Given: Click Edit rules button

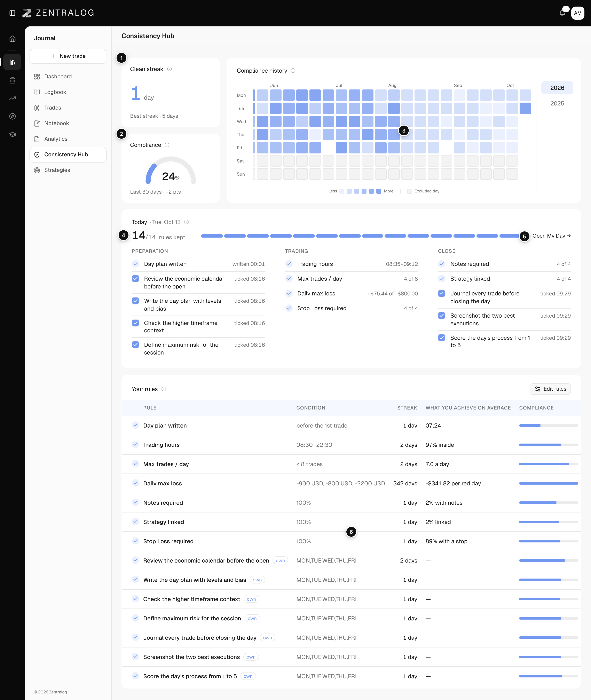Looking at the screenshot, I should (550, 389).
